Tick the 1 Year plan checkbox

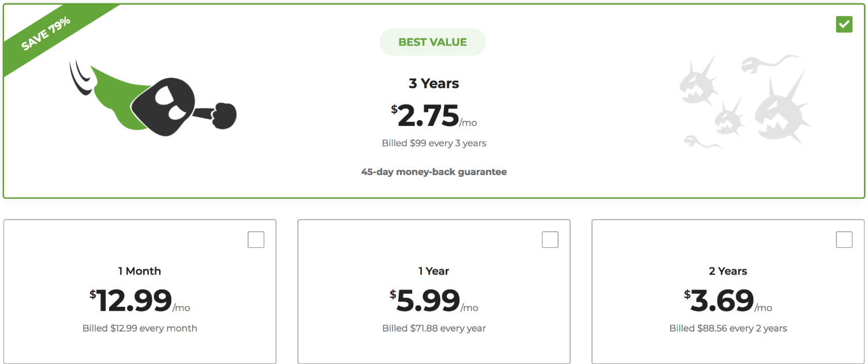[550, 240]
